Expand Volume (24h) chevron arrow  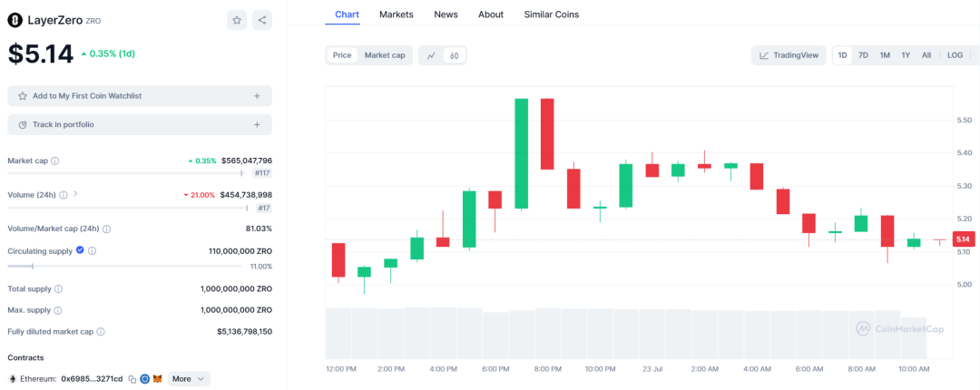(x=75, y=194)
